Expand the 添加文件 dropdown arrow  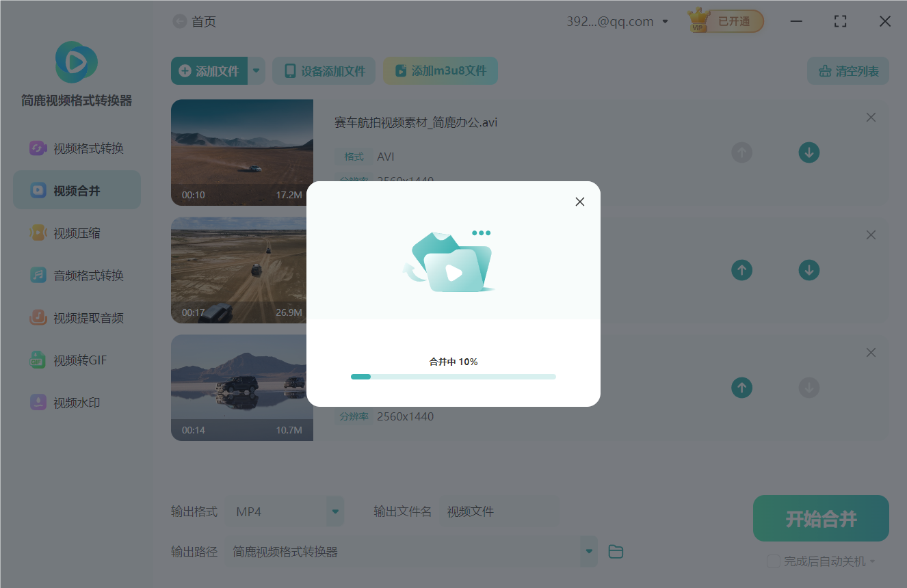(x=257, y=70)
